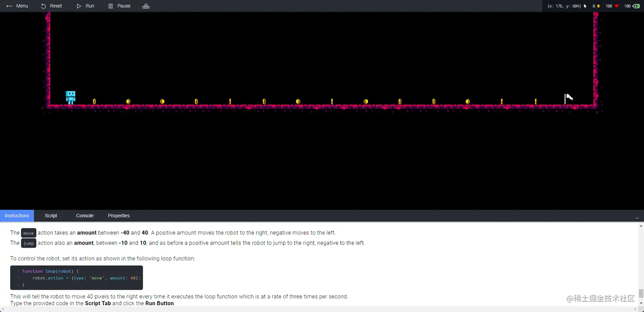
Task: Click the loop function code block
Action: (77, 278)
